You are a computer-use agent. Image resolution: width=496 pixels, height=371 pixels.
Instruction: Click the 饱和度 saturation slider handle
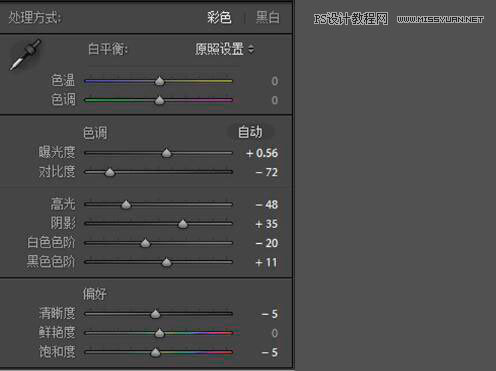(155, 352)
